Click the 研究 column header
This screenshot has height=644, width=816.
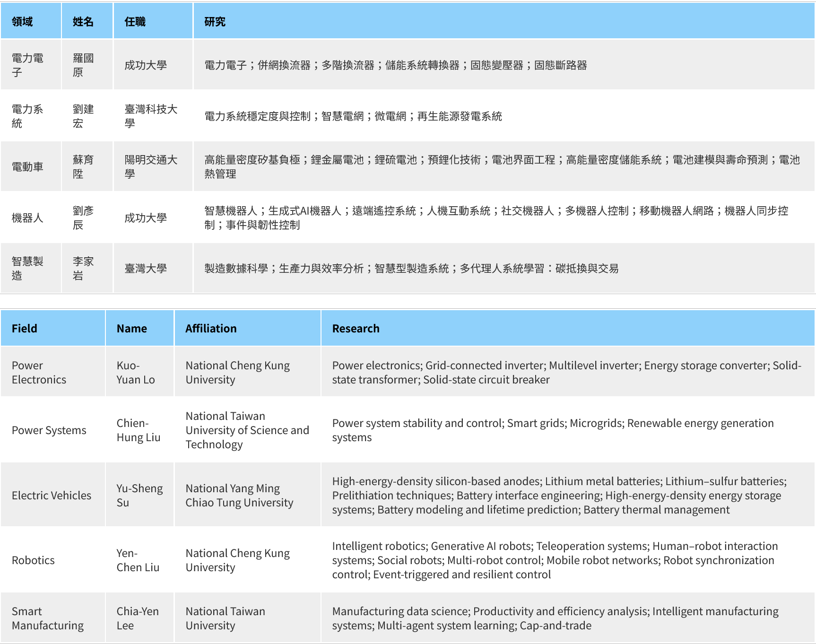pos(215,22)
